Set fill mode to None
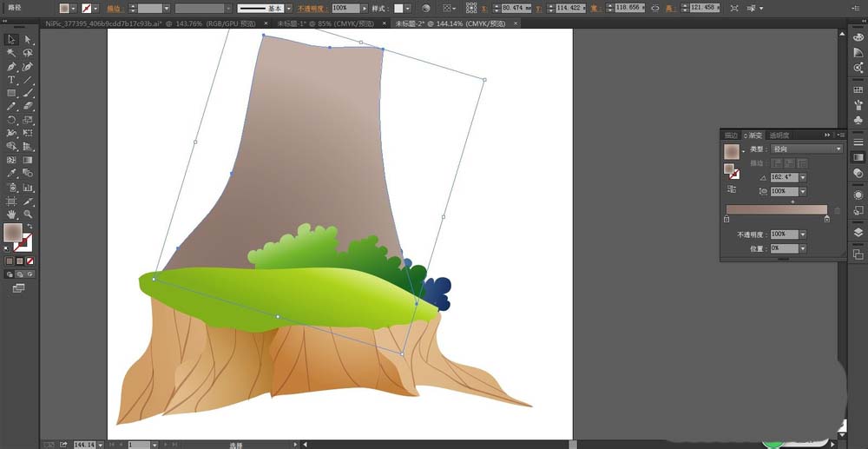The width and height of the screenshot is (868, 449). coord(30,261)
